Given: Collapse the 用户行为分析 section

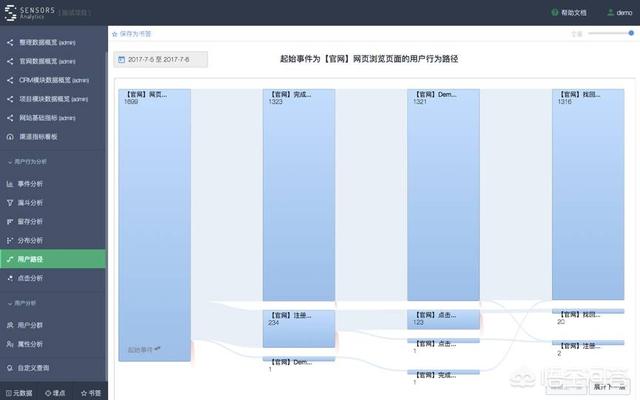Looking at the screenshot, I should [27, 162].
